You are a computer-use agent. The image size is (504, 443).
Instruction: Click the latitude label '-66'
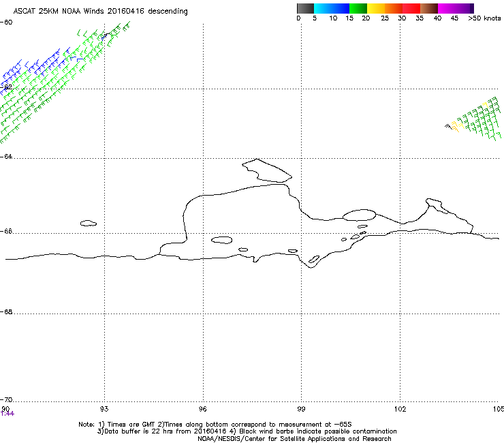pos(6,232)
